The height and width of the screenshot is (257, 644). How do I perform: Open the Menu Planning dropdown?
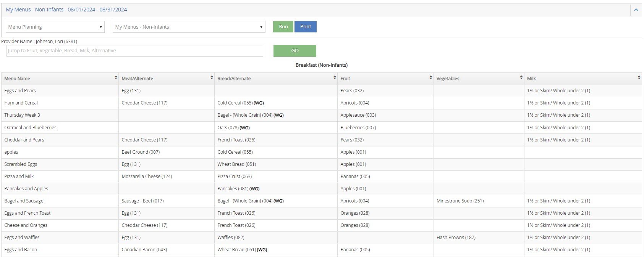tap(55, 27)
